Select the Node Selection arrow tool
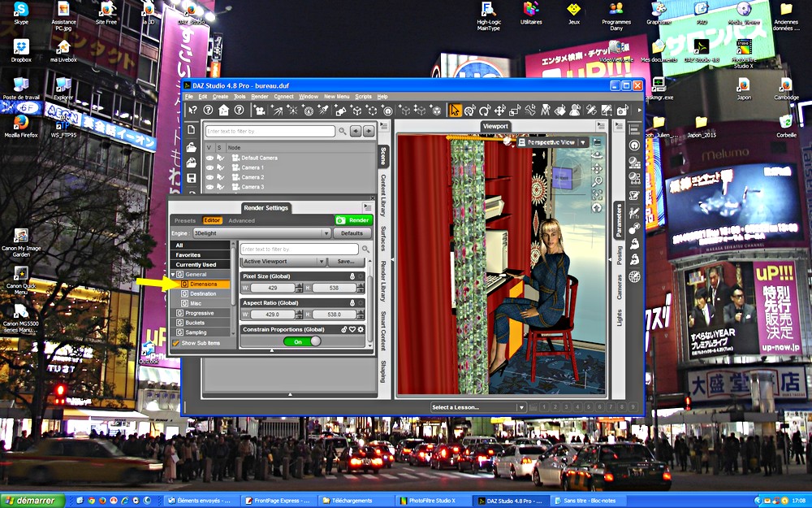 (x=455, y=110)
